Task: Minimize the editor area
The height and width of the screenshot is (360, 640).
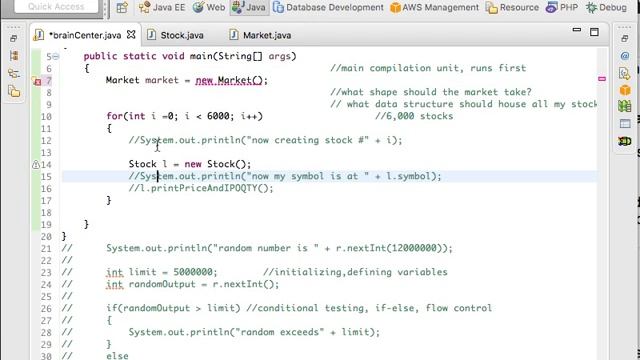Action: tap(577, 30)
